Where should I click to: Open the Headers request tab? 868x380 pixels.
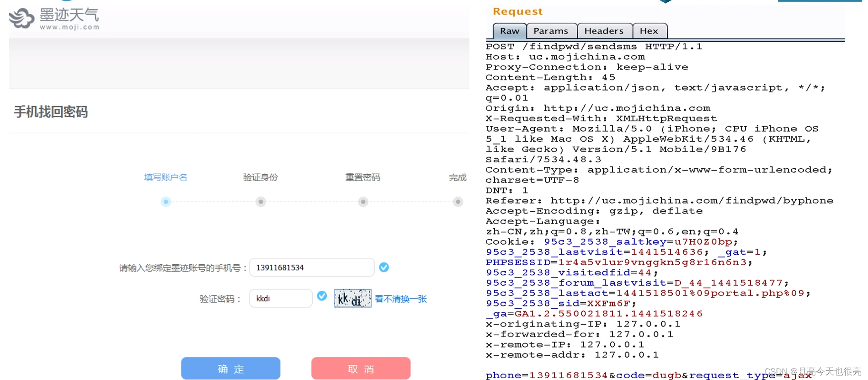coord(604,31)
